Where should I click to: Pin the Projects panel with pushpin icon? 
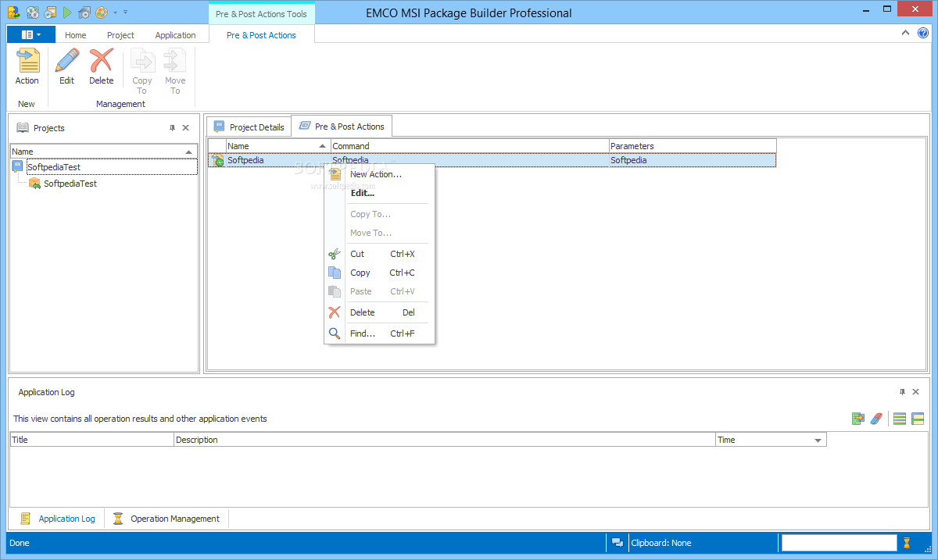click(172, 128)
